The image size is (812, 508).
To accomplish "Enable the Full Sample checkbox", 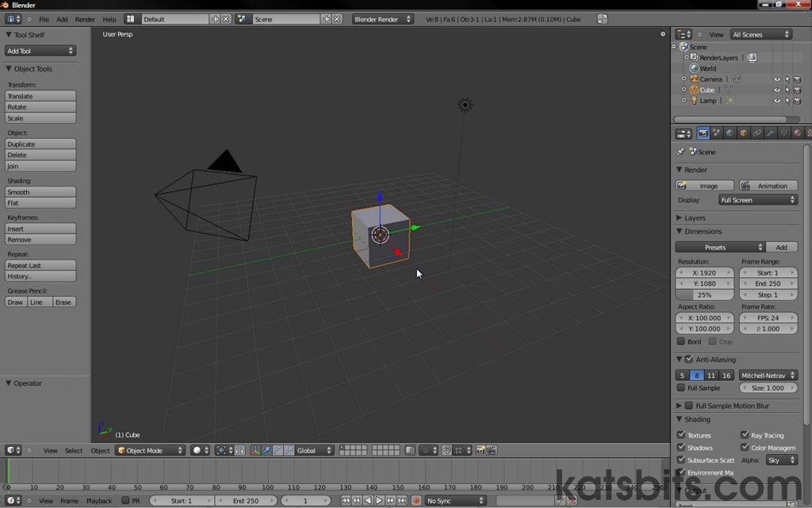I will [681, 387].
